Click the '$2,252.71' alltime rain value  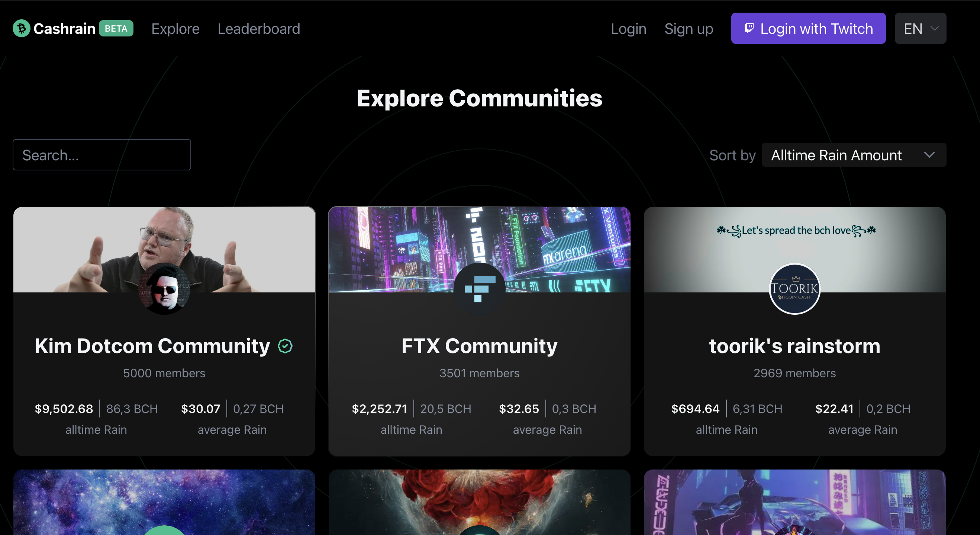tap(379, 409)
